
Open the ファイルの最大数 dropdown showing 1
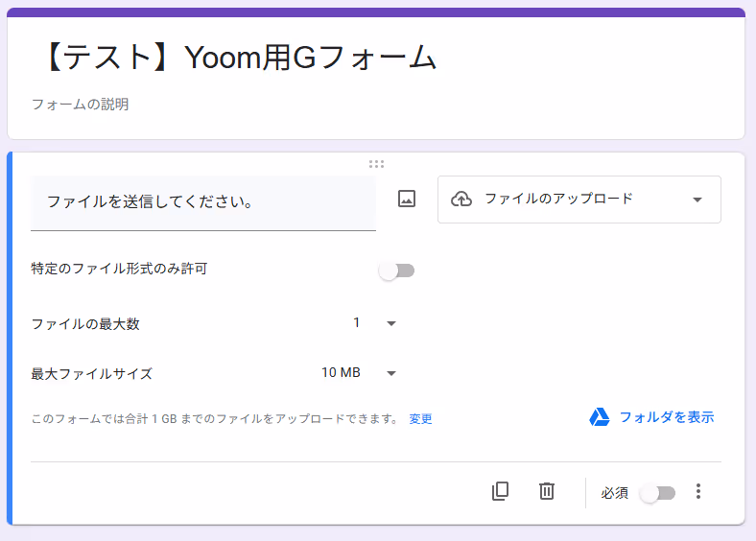(x=373, y=323)
